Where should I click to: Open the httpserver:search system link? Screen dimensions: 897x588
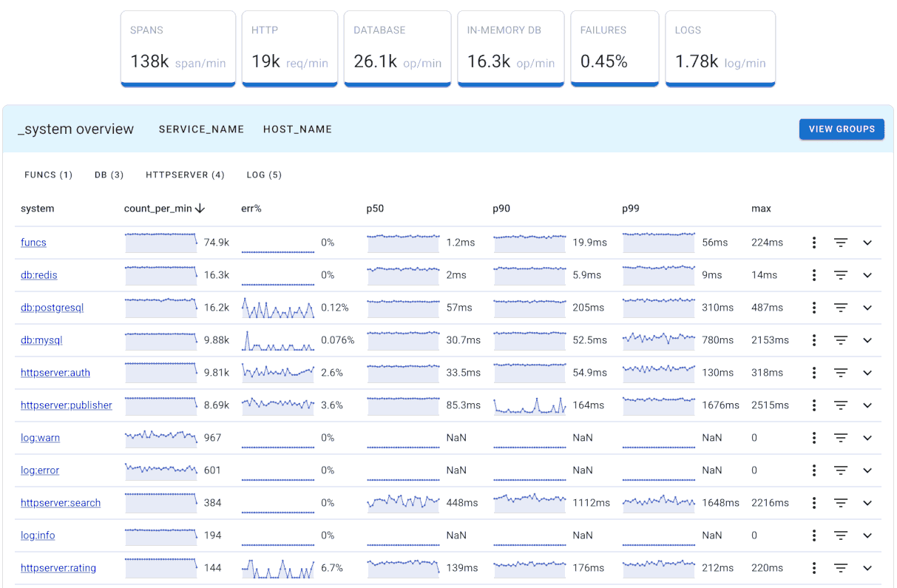61,503
